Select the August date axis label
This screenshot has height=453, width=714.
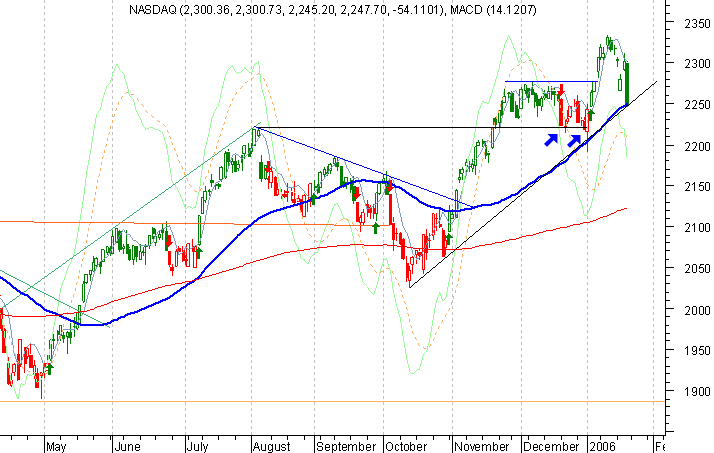271,447
